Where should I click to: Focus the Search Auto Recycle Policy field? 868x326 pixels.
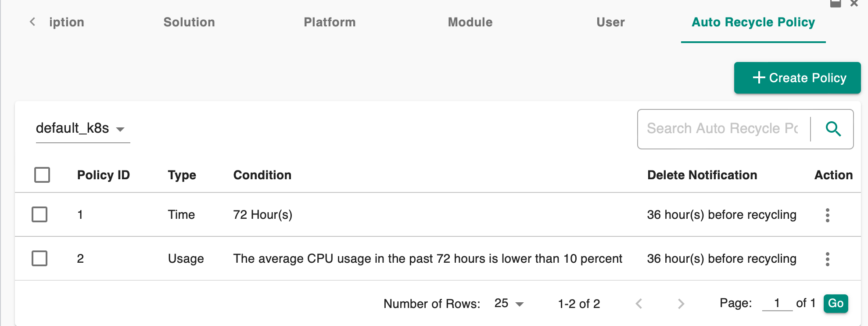[723, 129]
